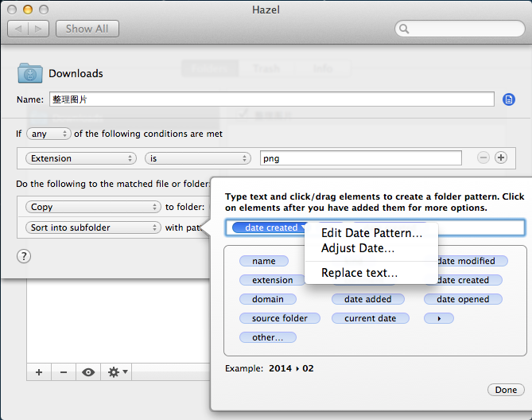Image resolution: width=532 pixels, height=420 pixels.
Task: Click the Downloads folder icon
Action: coord(30,73)
